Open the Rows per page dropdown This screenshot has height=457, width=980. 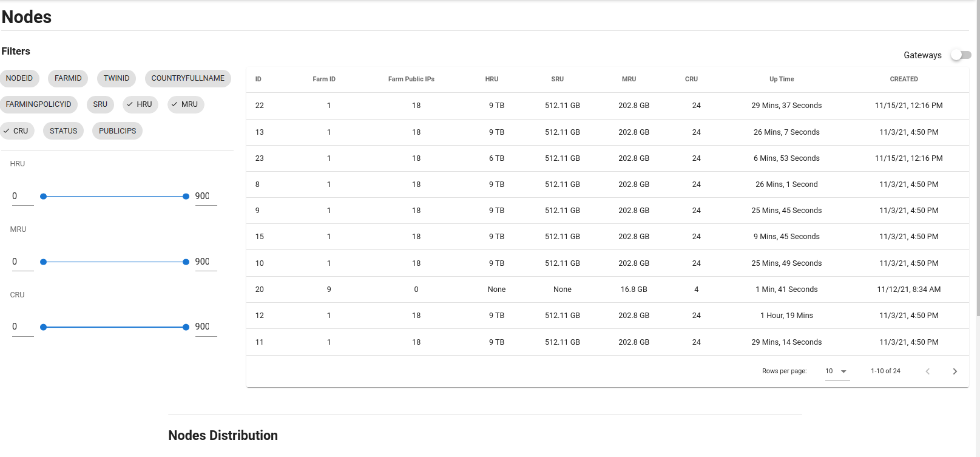pyautogui.click(x=837, y=371)
